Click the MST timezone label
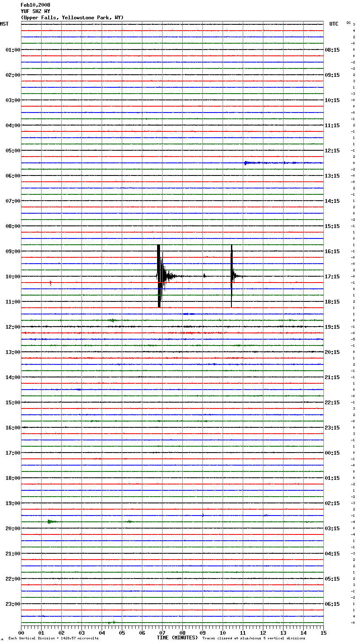 [4, 24]
